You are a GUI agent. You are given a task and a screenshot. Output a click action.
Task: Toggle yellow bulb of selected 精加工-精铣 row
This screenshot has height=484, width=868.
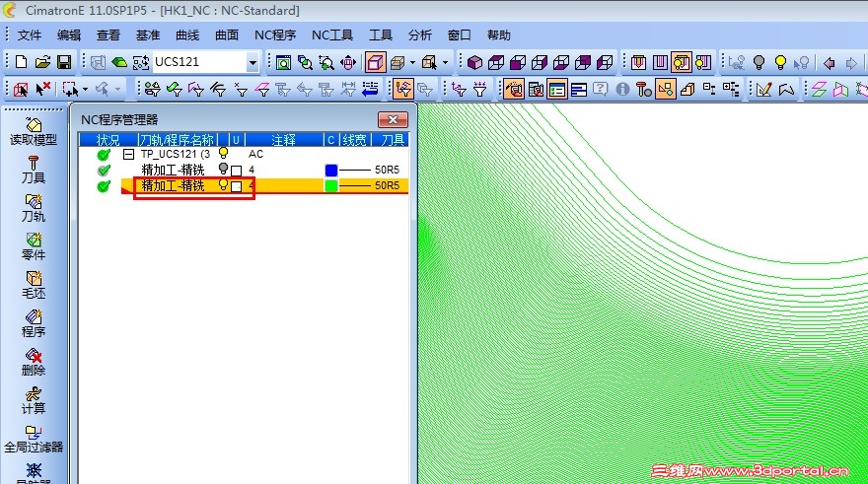tap(223, 184)
